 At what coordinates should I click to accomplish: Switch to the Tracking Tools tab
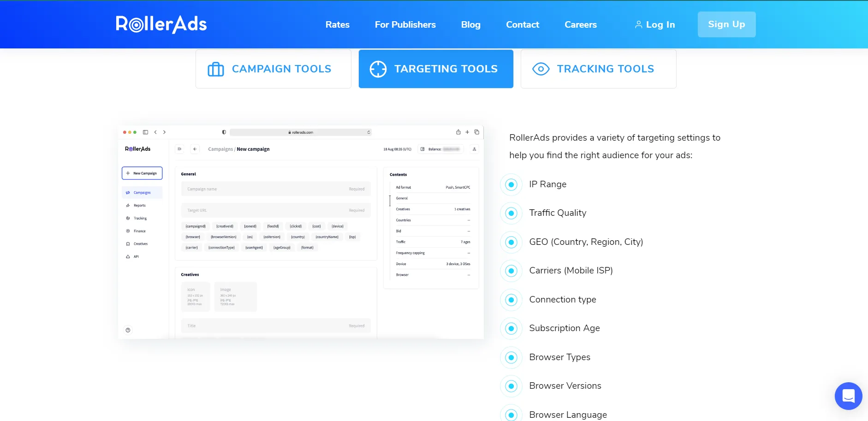point(598,69)
